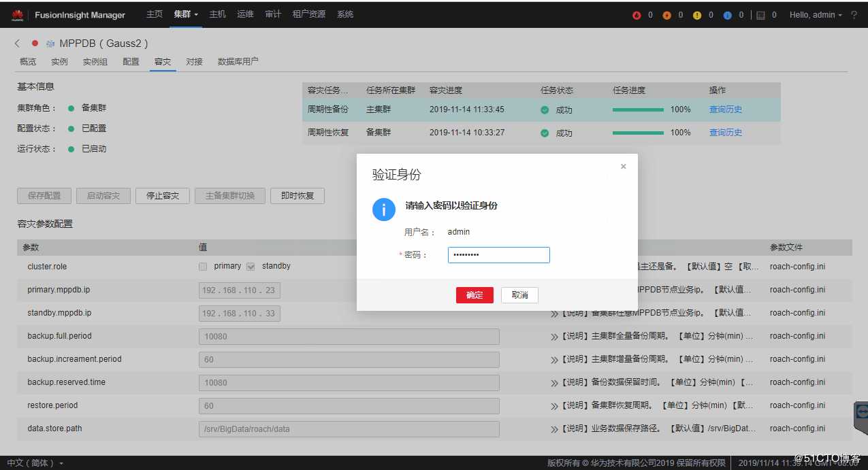
Task: Switch to the 实例 tab
Action: point(59,61)
